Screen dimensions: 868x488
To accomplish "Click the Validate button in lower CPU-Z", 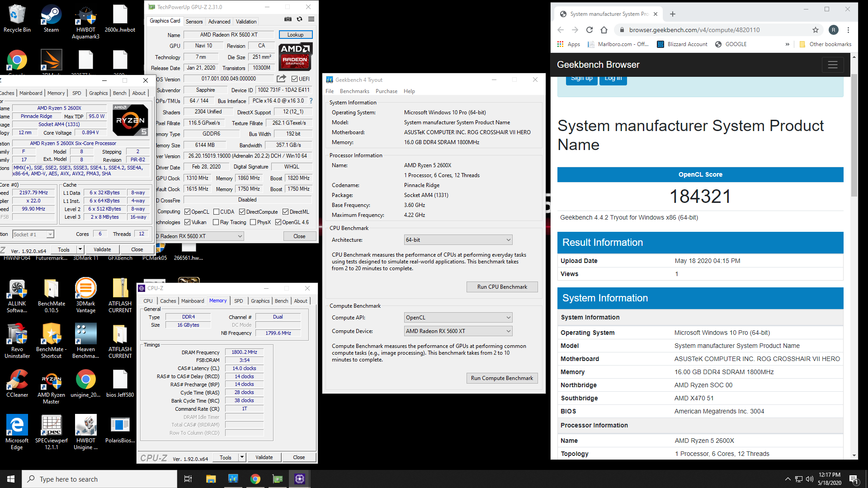I will 264,457.
